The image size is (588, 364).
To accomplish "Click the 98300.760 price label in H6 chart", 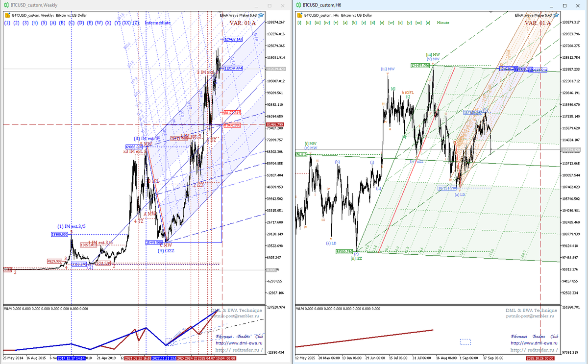I will pyautogui.click(x=344, y=251).
